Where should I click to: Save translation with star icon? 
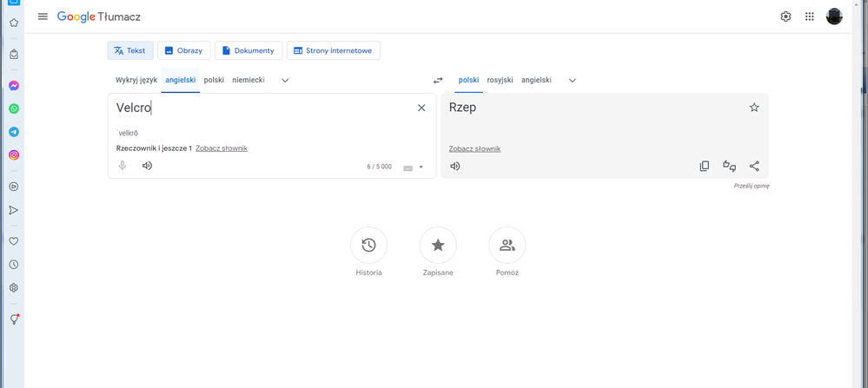[x=754, y=108]
